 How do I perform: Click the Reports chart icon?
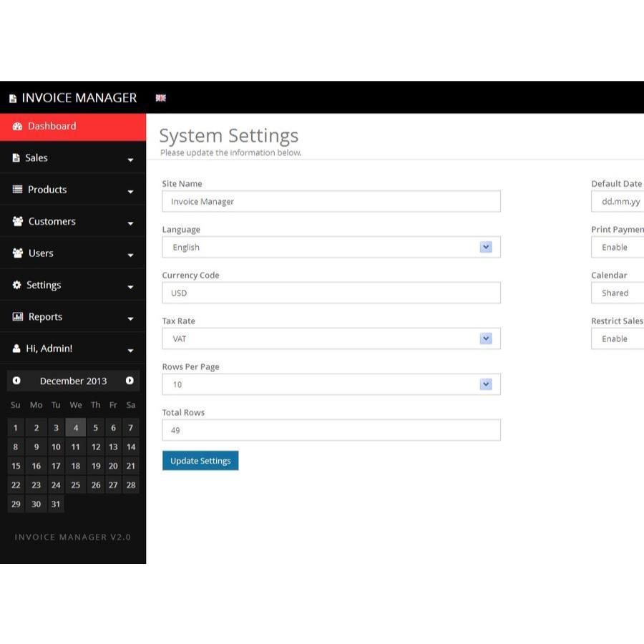tap(18, 316)
